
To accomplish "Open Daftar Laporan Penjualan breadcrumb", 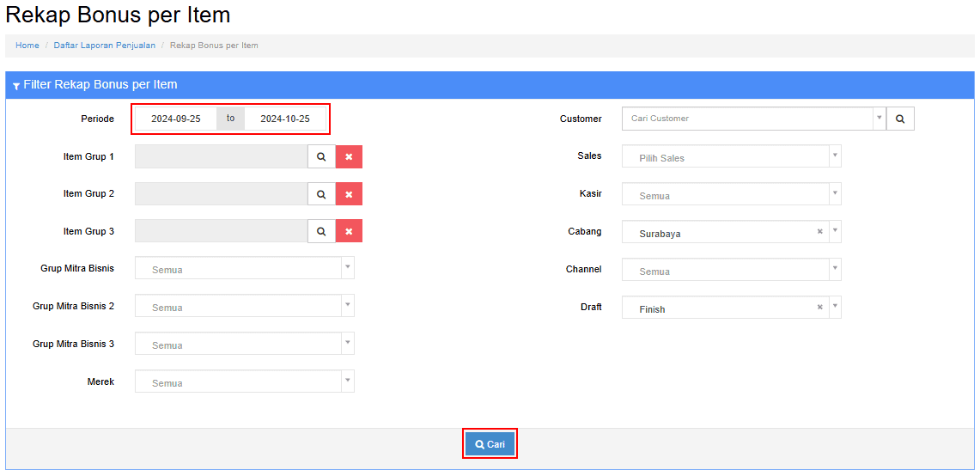I will coord(105,46).
